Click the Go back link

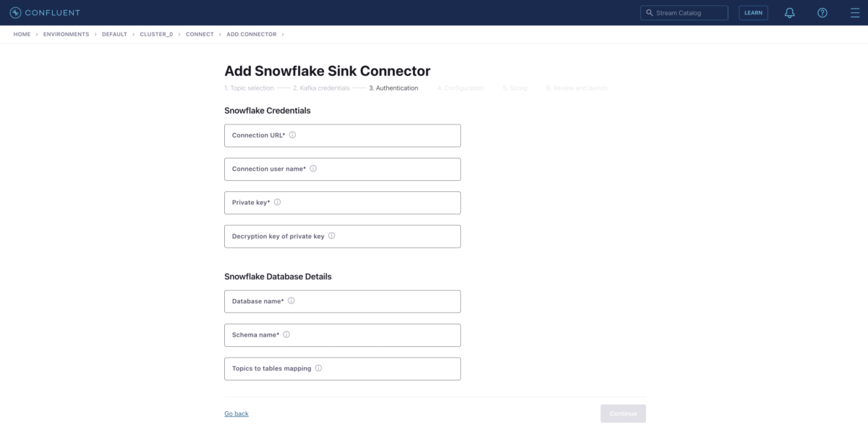[x=236, y=413]
